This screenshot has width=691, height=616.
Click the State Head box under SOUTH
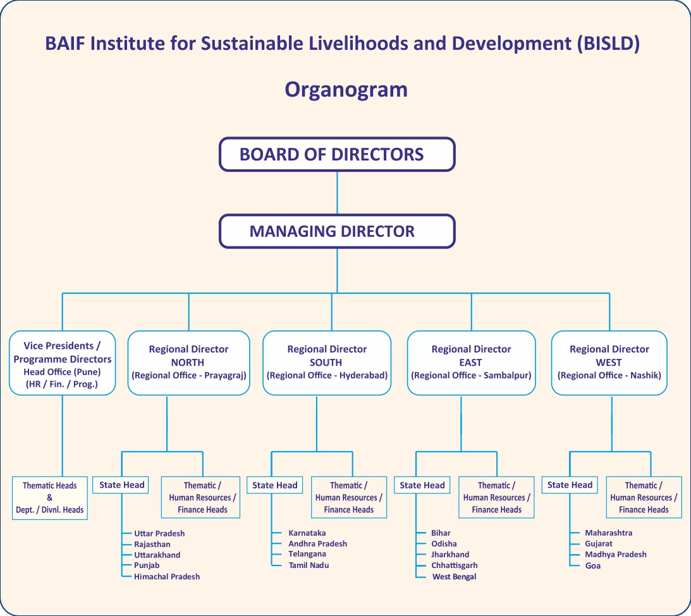tap(274, 485)
